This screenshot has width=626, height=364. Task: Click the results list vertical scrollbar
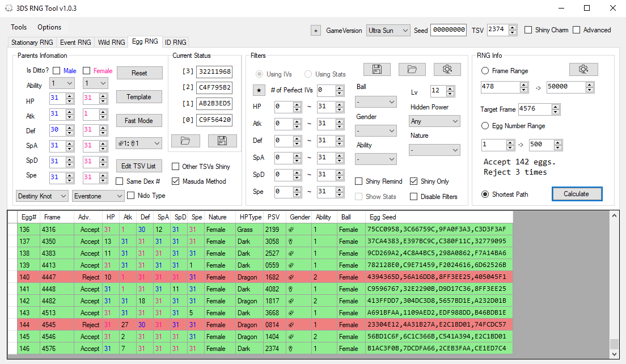click(x=614, y=283)
